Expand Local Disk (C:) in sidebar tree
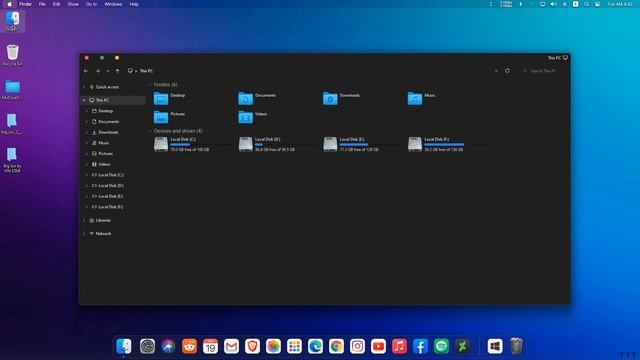640x360 pixels. pyautogui.click(x=87, y=175)
